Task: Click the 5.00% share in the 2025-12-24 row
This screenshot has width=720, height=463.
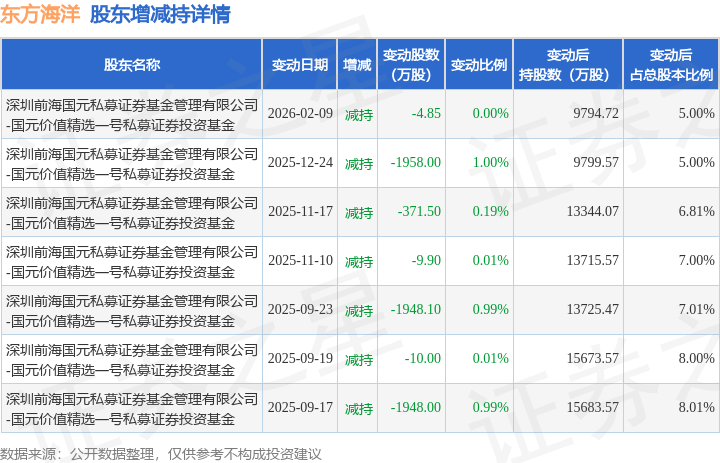Action: [x=697, y=163]
